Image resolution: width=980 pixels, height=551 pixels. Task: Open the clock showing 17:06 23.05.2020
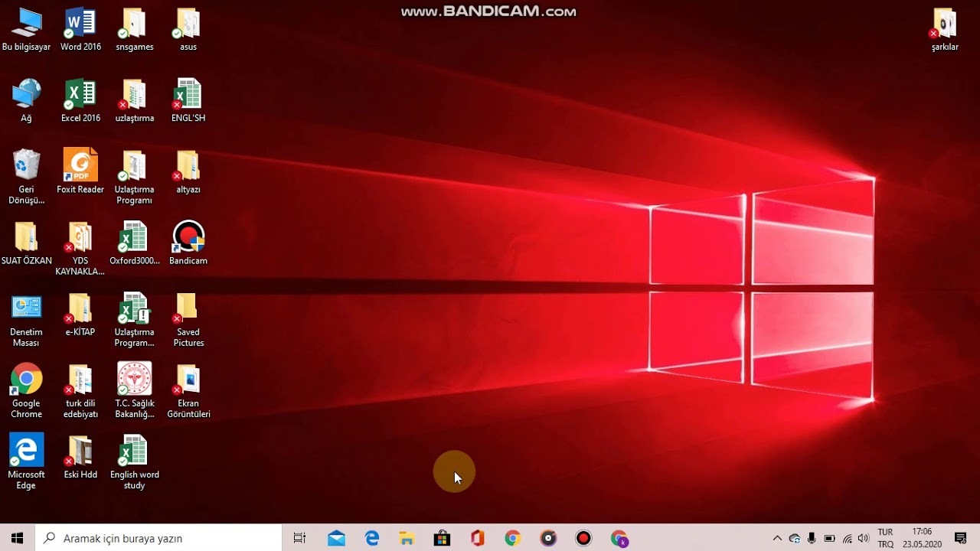(922, 538)
